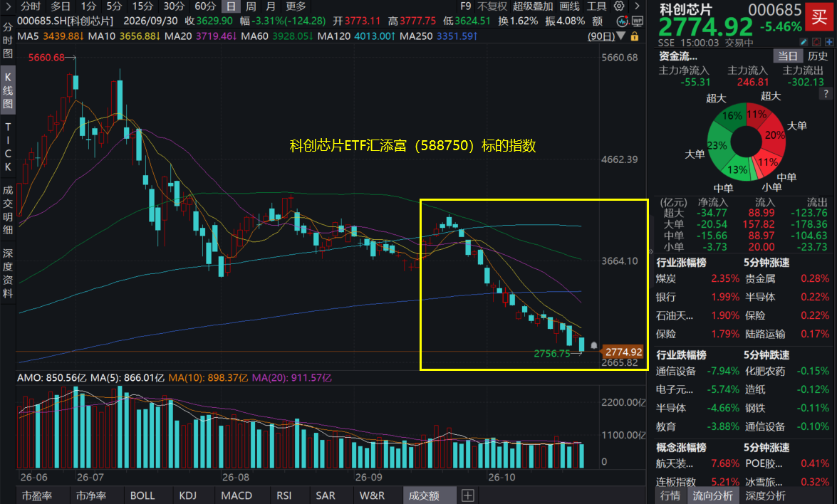Click the 通信设备 -7.94% sector row
837x504 pixels.
pyautogui.click(x=697, y=371)
